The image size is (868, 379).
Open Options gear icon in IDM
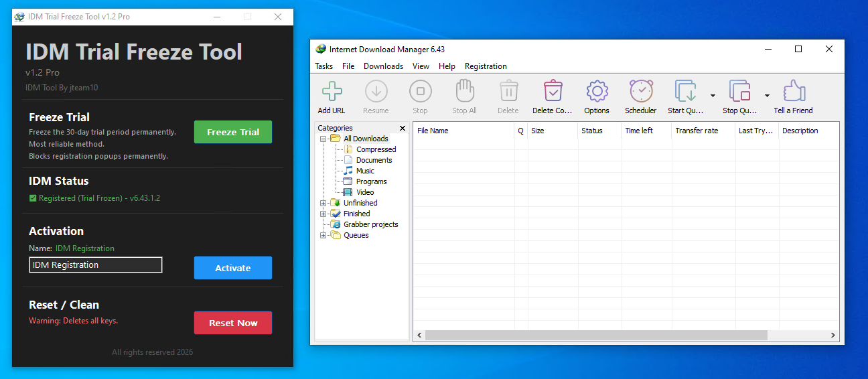coord(597,90)
